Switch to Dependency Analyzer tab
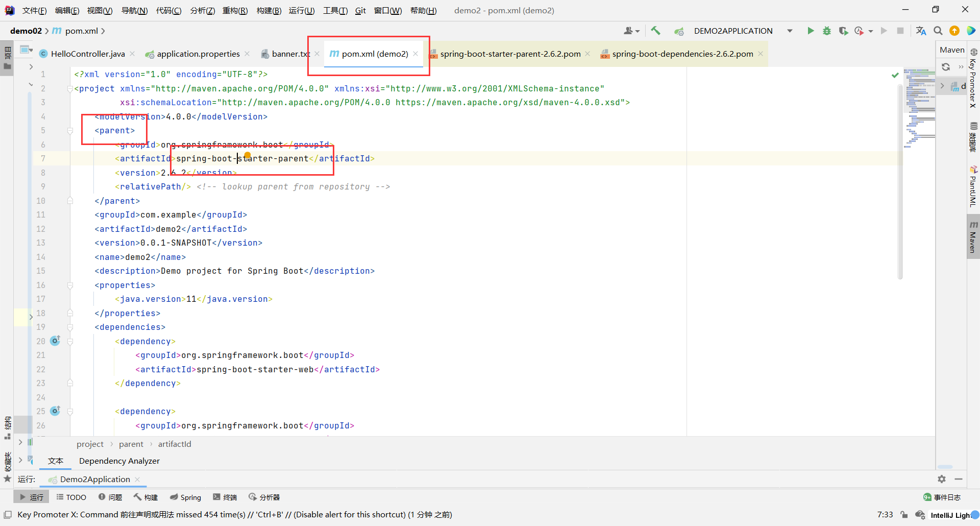 [119, 461]
